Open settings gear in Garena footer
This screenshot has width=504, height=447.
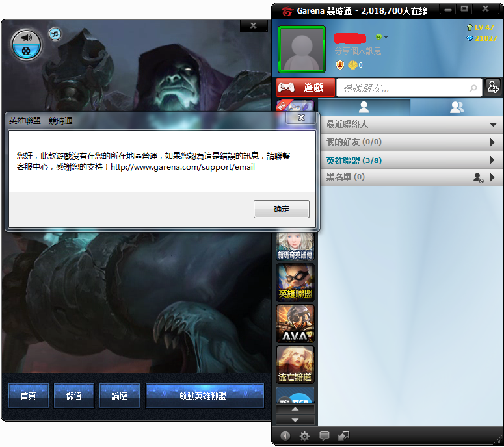click(x=304, y=436)
